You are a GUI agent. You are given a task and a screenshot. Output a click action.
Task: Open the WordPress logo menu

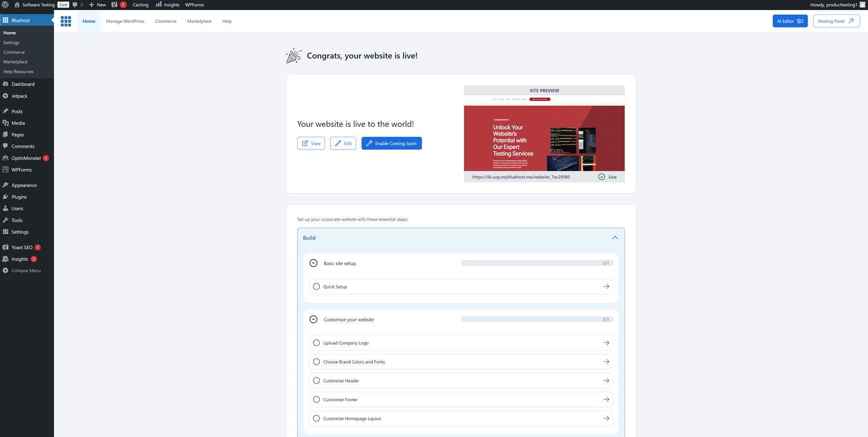[x=5, y=5]
